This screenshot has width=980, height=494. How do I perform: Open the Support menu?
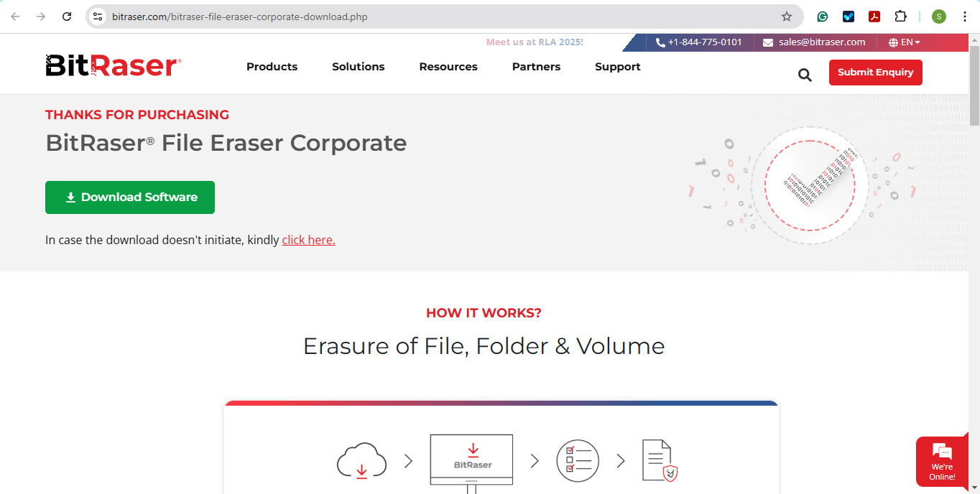[x=618, y=67]
